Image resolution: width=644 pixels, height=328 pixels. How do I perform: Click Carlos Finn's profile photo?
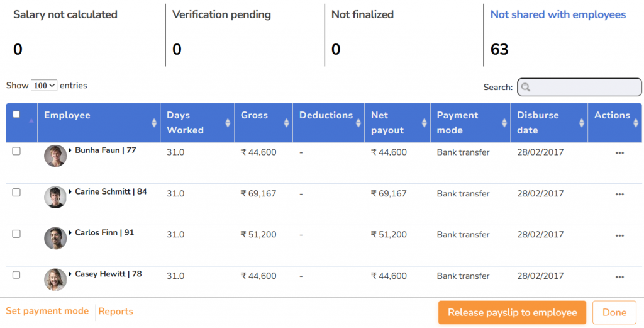55,239
